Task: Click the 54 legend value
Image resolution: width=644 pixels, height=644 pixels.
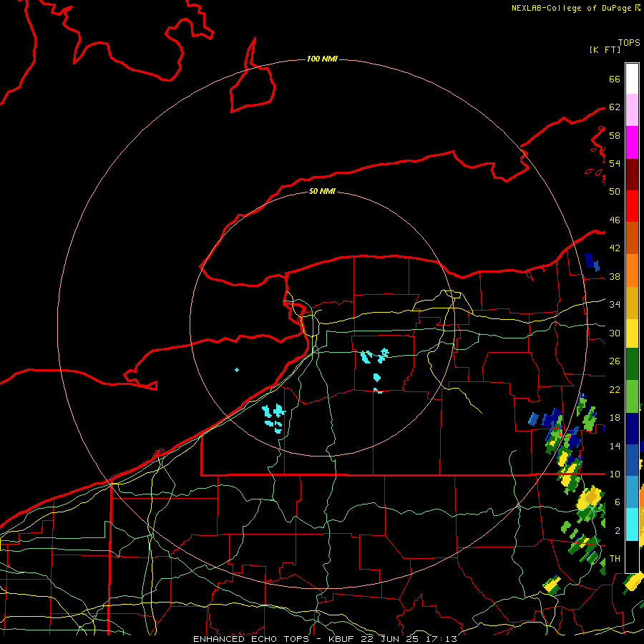Action: [615, 163]
